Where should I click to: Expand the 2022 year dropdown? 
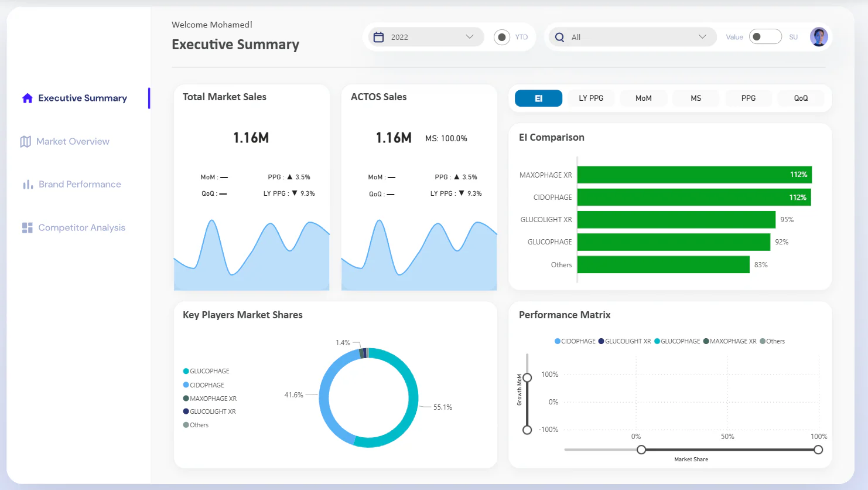tap(426, 37)
